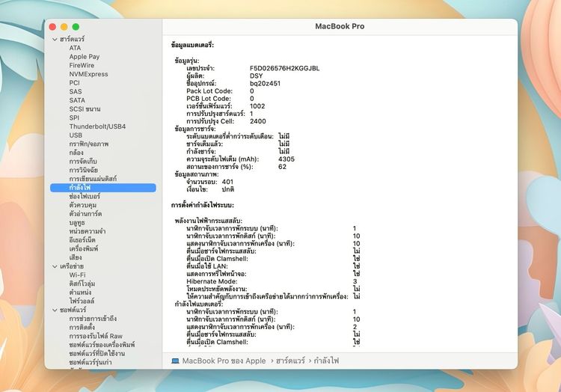Click the ปกติ condition value
Screen dimensions: 561x392
227,189
